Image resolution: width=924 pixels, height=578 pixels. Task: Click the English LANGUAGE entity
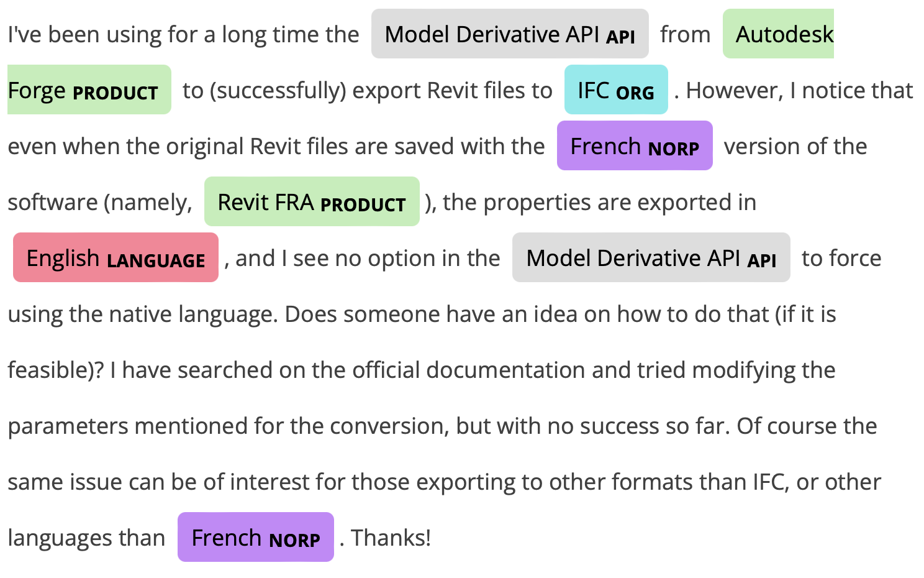115,257
